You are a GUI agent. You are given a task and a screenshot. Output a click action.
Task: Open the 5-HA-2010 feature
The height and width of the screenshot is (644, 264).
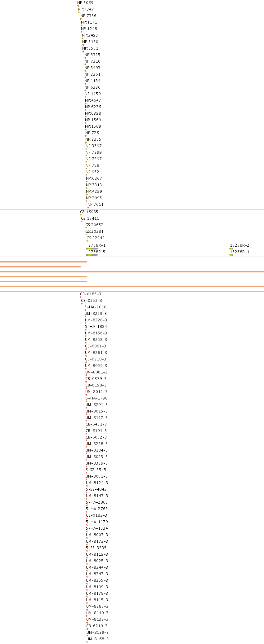coord(95,307)
